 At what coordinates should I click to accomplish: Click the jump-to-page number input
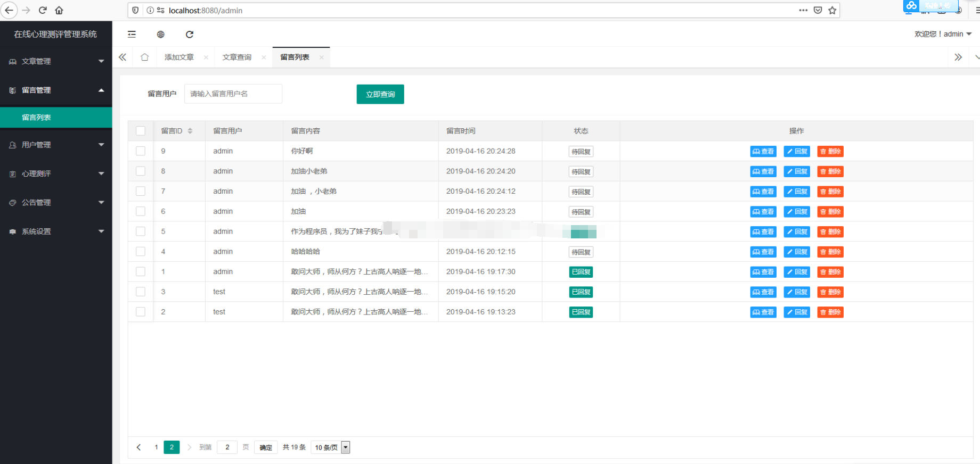point(227,448)
